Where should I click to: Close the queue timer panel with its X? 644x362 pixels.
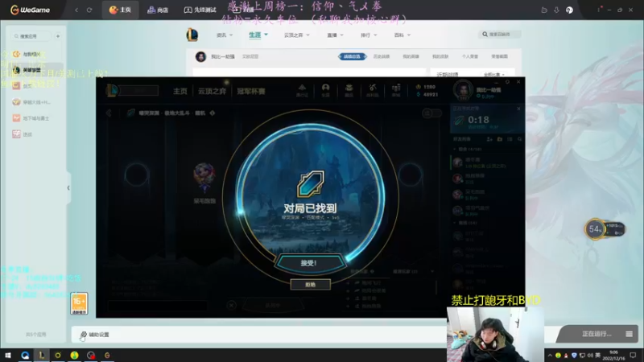click(x=518, y=109)
